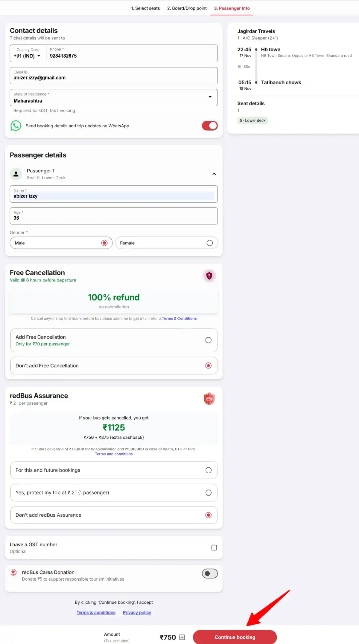Open the Terms & conditions link
This screenshot has height=644, width=359.
click(x=96, y=612)
